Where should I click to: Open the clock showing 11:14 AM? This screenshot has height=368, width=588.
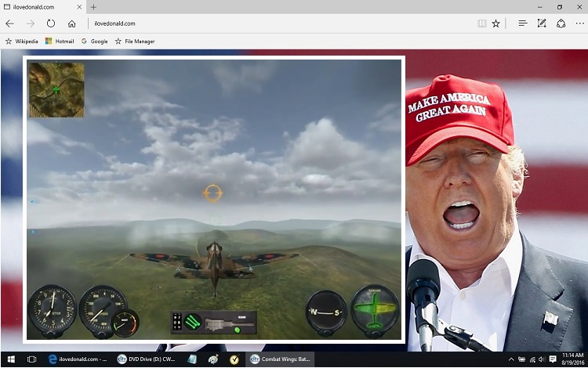pos(572,359)
